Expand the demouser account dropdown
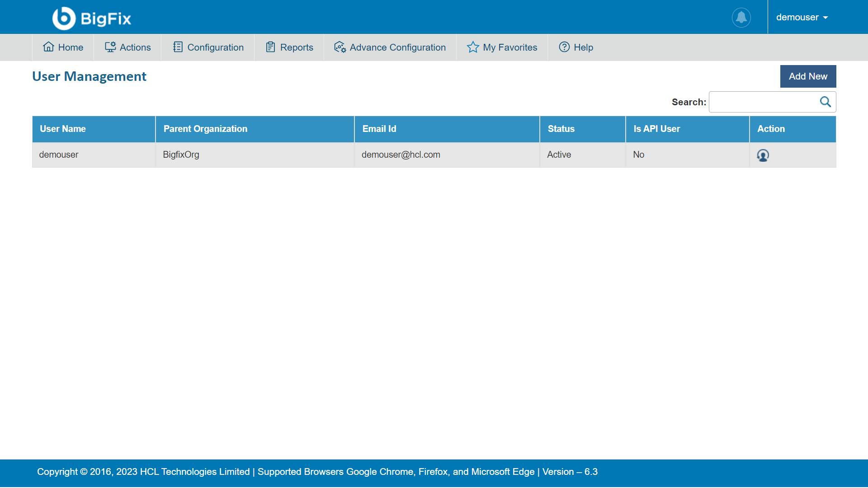868x488 pixels. pyautogui.click(x=802, y=18)
